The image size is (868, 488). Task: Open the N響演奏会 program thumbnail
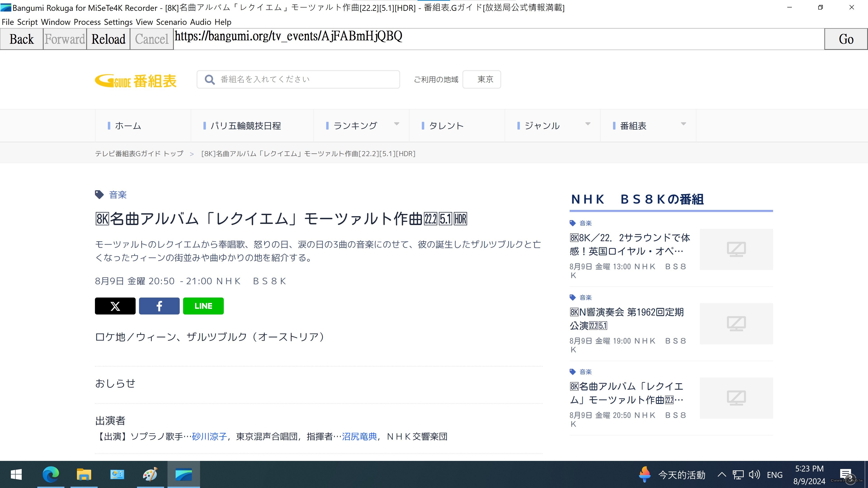click(736, 323)
